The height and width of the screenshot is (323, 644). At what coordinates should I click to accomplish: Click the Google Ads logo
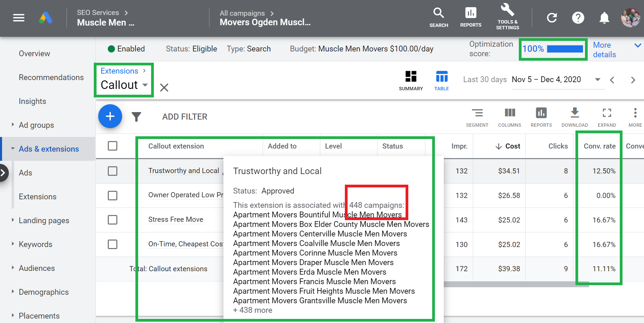tap(45, 18)
